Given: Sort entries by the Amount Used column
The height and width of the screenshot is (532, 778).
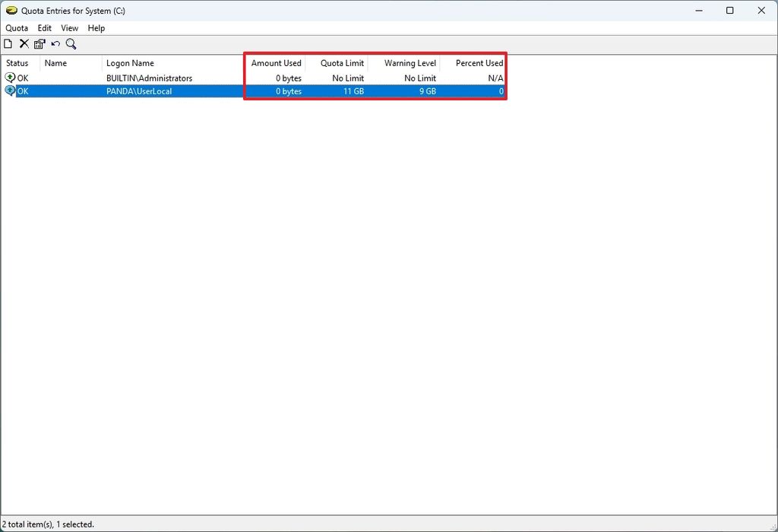Looking at the screenshot, I should coord(276,63).
